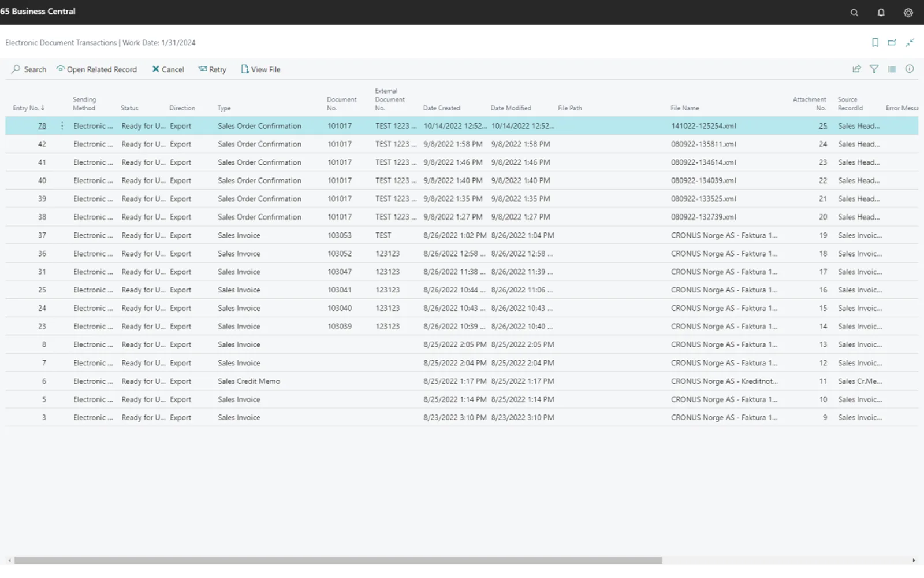Open attachment number 25 link
This screenshot has width=924, height=578.
coord(823,125)
